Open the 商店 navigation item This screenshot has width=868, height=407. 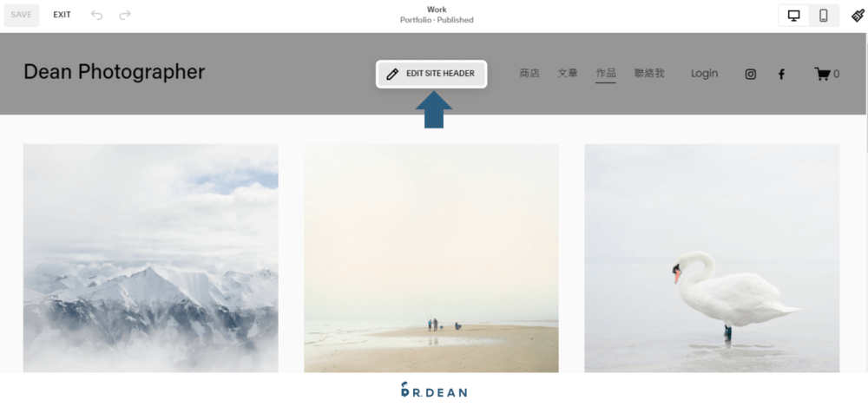(529, 73)
